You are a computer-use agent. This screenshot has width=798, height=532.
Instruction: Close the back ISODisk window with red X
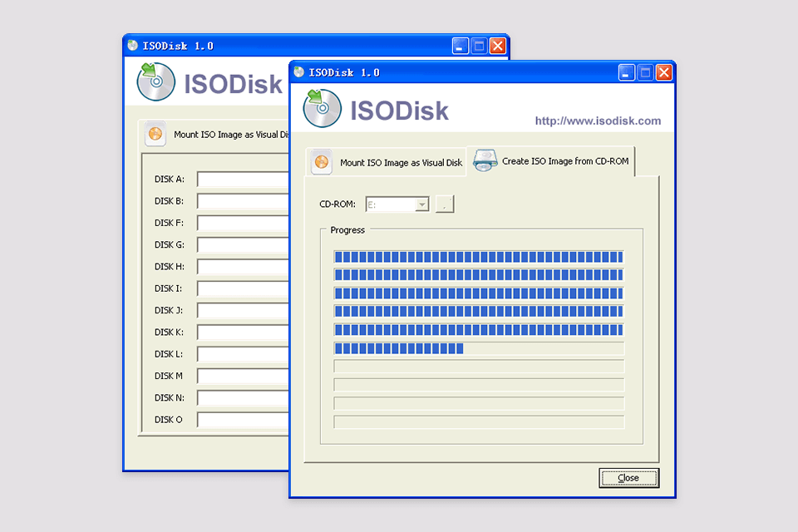coord(498,46)
